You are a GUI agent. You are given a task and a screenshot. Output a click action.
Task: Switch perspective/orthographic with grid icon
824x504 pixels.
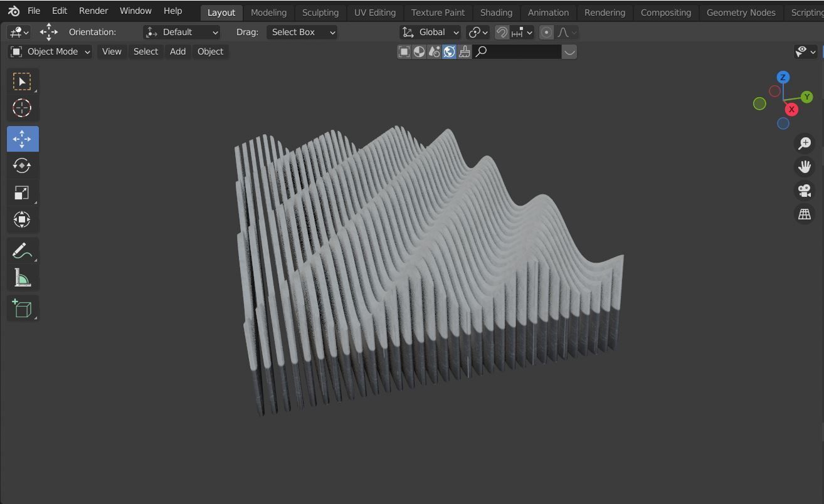(805, 214)
